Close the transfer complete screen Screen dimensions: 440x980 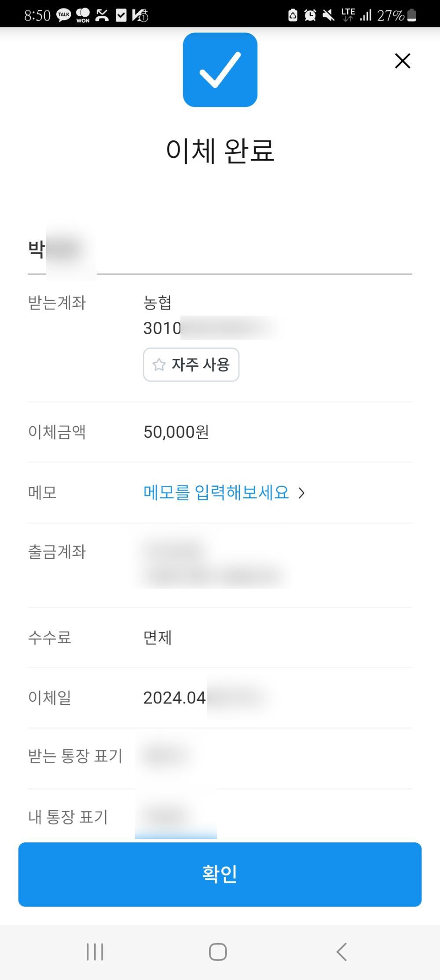(x=402, y=61)
